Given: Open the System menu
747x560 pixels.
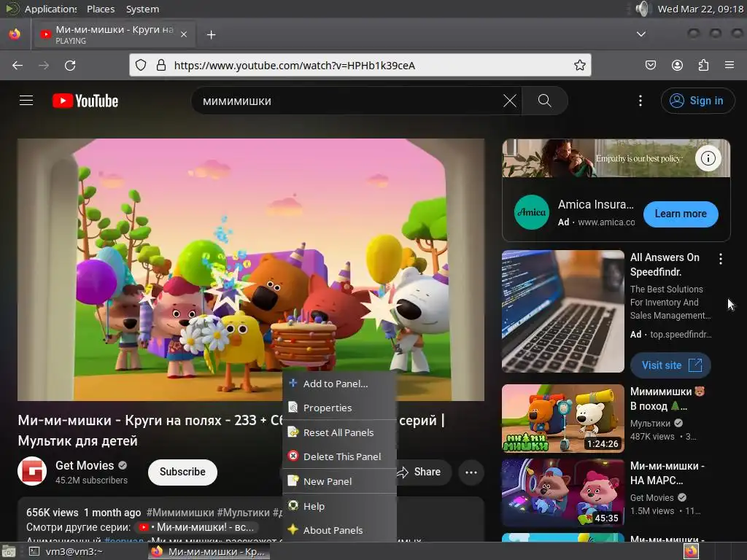Looking at the screenshot, I should [x=142, y=9].
